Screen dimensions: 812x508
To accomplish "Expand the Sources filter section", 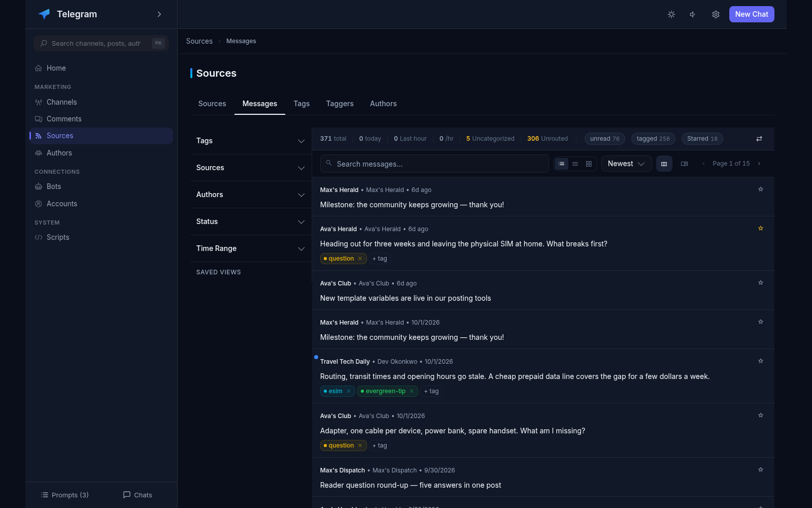I will (x=251, y=168).
